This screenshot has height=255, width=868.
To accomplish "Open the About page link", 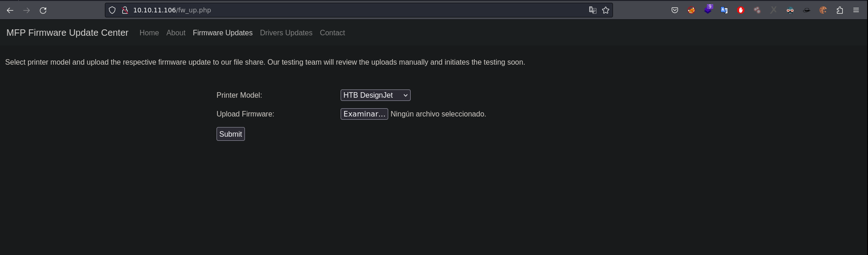I will 176,33.
